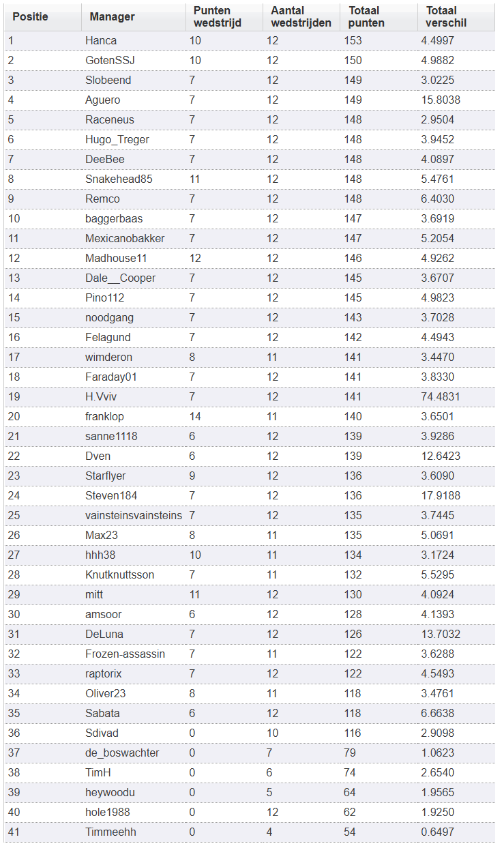Click the 74.4831 verschil value

[441, 396]
